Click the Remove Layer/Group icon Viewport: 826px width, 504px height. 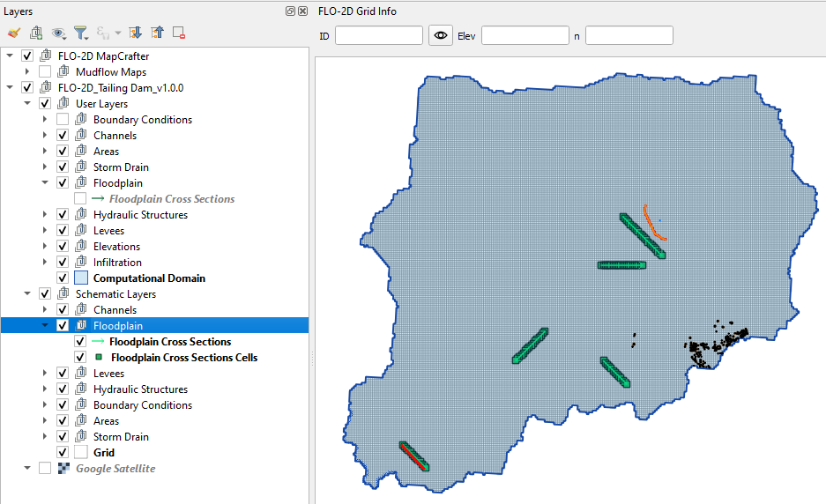click(179, 33)
